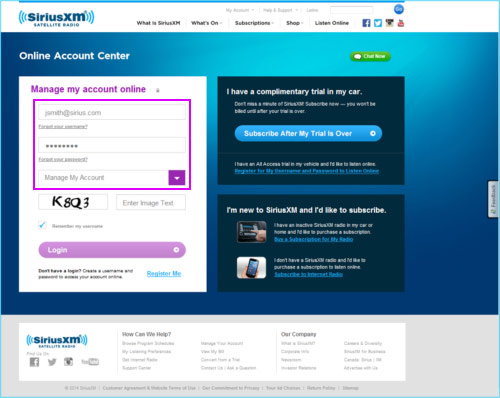Click Careers & Diversity footer link
This screenshot has height=398, width=500.
click(363, 343)
